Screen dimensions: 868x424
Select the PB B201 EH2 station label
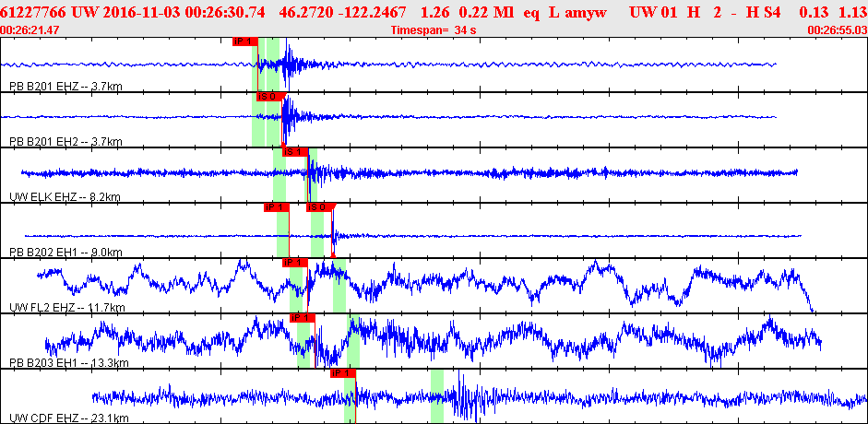click(65, 142)
